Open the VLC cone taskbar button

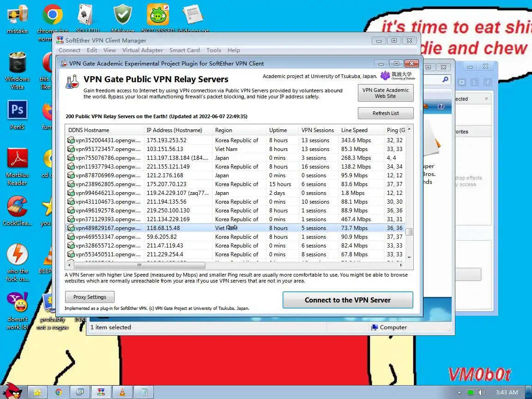pos(122,392)
